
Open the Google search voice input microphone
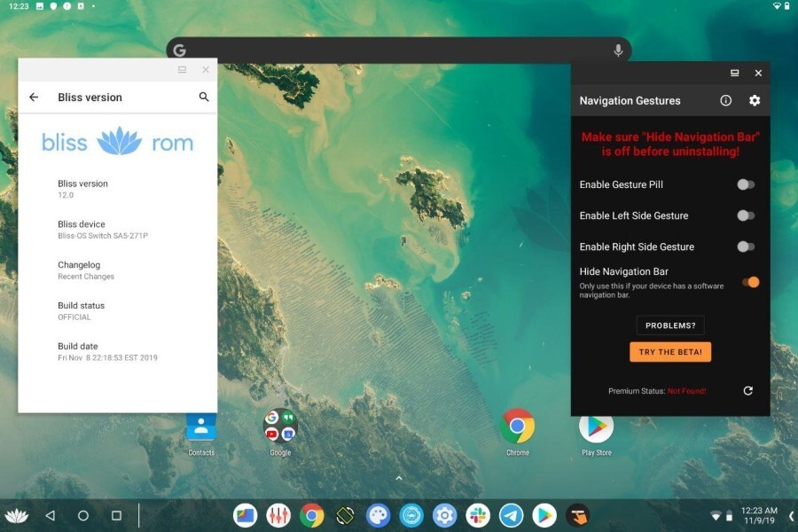coord(618,50)
